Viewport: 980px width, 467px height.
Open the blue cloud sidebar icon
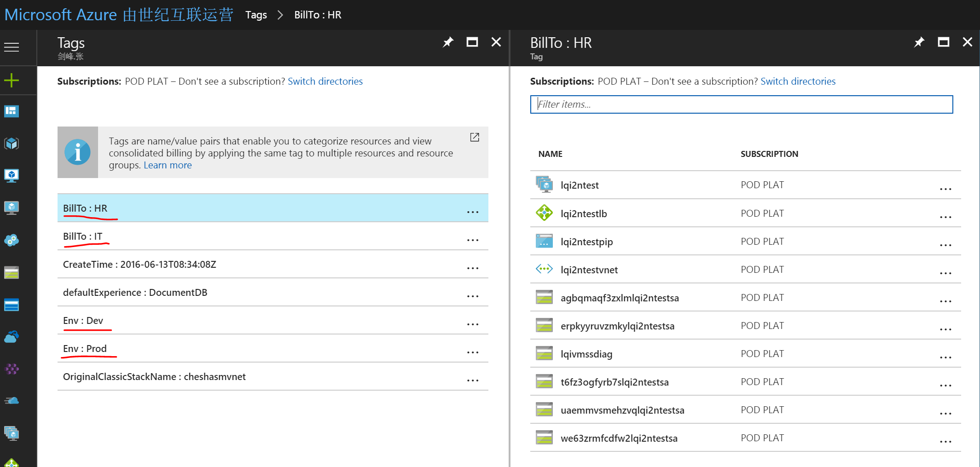[12, 337]
